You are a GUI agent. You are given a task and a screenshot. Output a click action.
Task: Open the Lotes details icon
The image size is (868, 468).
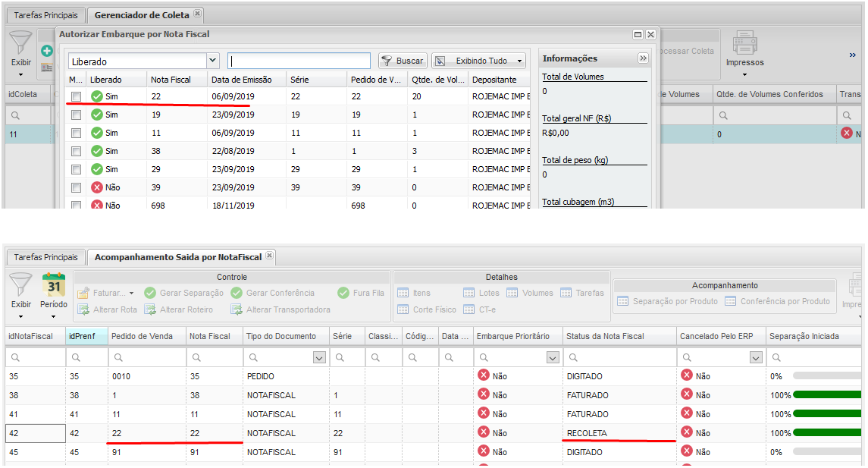point(469,293)
